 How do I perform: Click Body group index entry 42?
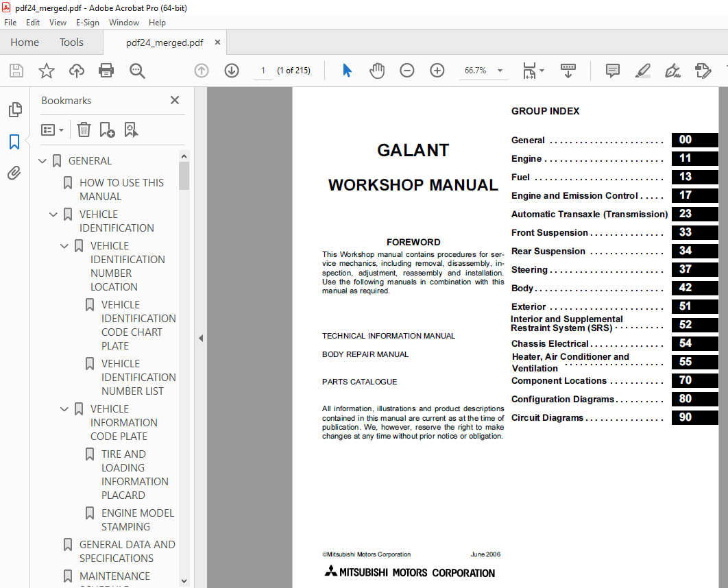614,288
